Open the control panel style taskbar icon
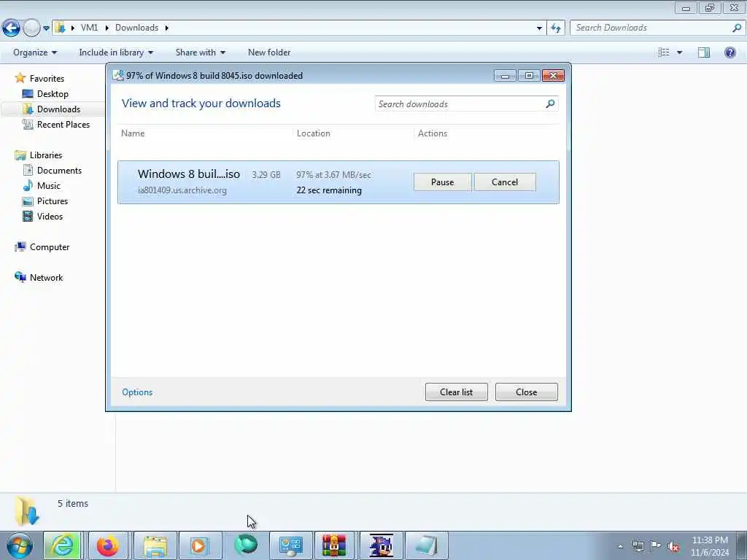Viewport: 747px width, 560px height. (290, 545)
